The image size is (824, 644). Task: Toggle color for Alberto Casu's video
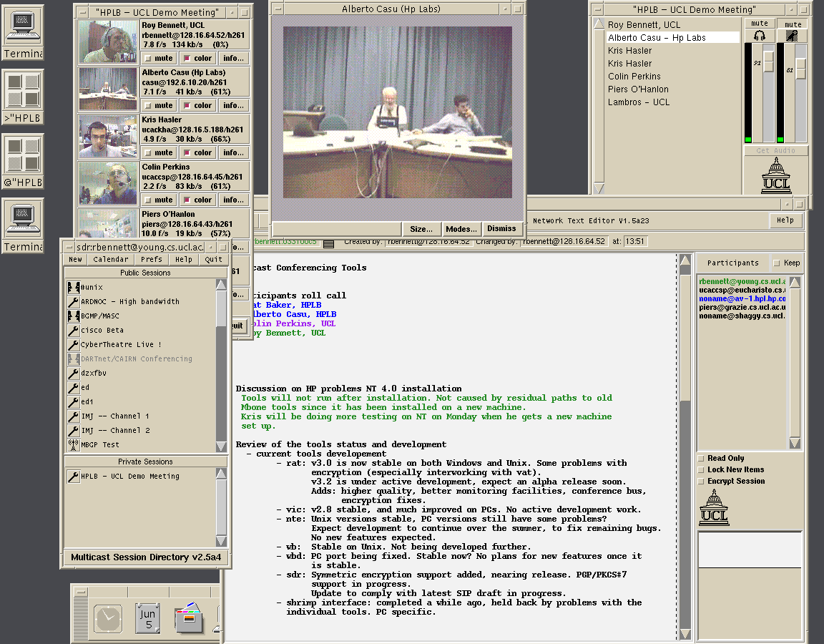point(197,106)
